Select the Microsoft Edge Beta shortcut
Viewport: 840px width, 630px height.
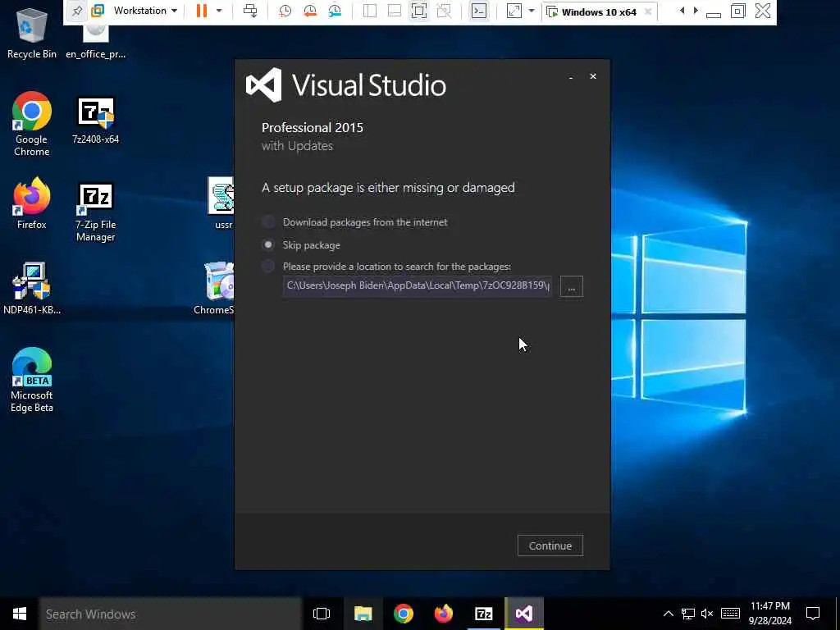coord(32,380)
